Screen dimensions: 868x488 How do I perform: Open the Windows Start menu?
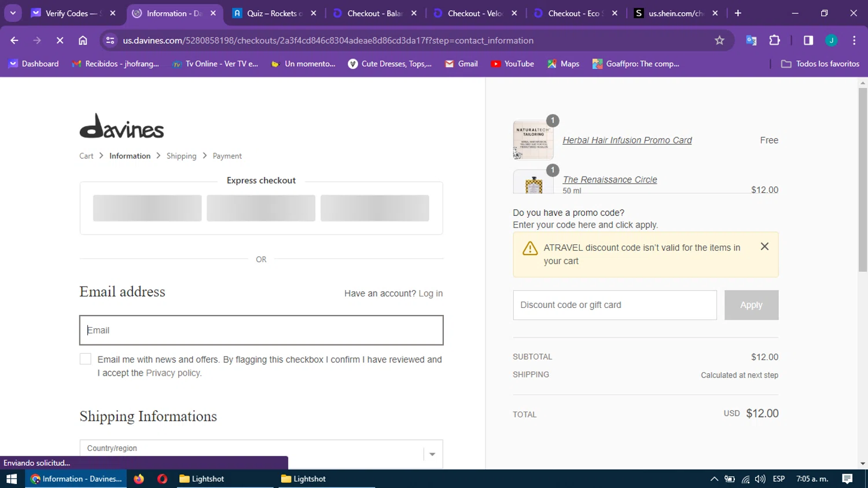point(12,479)
